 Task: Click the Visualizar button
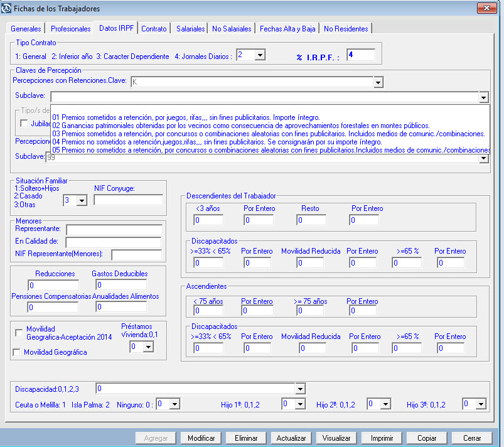pyautogui.click(x=336, y=438)
